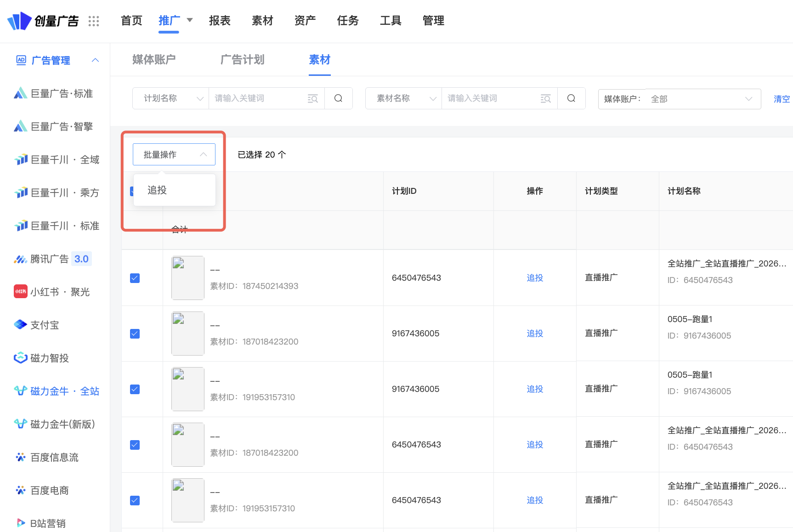Image resolution: width=793 pixels, height=532 pixels.
Task: Open 磁力金牛(新版) platform
Action: coord(54,424)
